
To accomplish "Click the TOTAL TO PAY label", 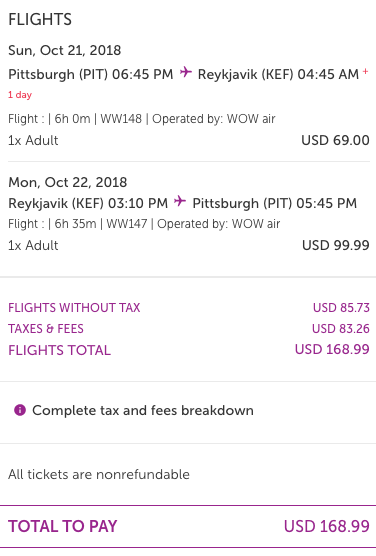I will (62, 526).
